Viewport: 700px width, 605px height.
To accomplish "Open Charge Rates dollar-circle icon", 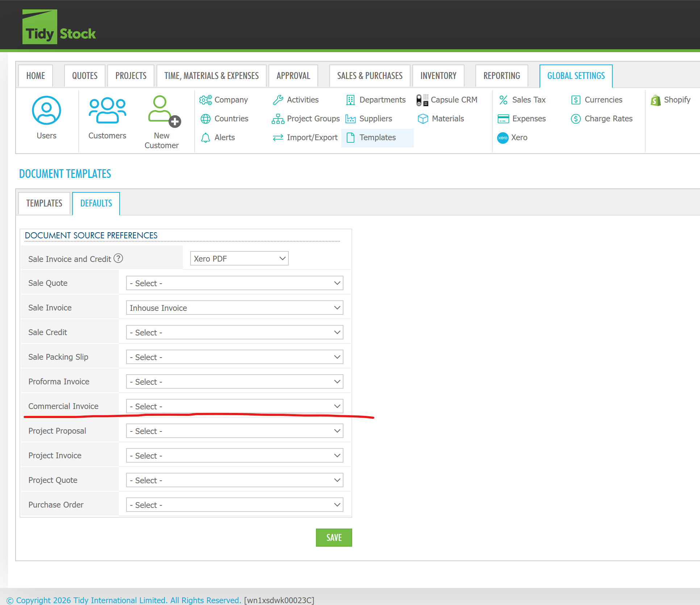I will [576, 119].
